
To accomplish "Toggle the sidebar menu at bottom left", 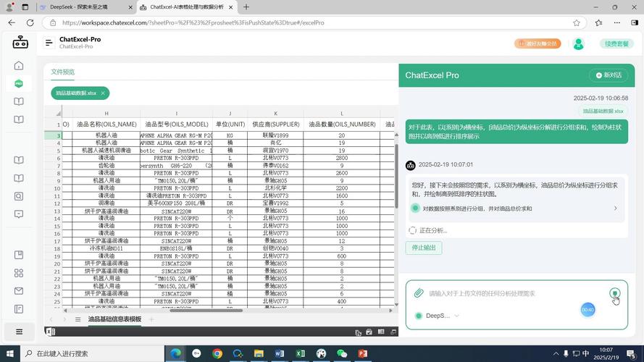I will (x=19, y=332).
